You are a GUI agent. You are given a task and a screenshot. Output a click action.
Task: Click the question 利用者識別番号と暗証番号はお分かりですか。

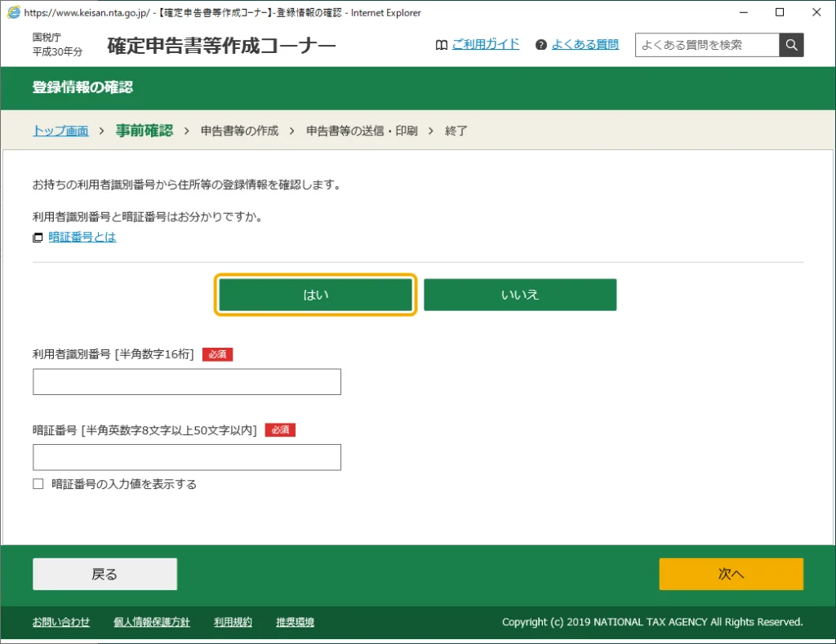(147, 217)
